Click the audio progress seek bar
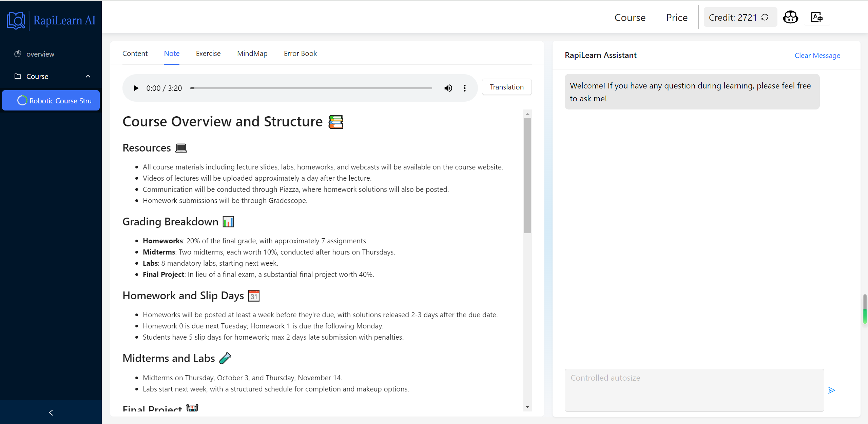 click(311, 88)
